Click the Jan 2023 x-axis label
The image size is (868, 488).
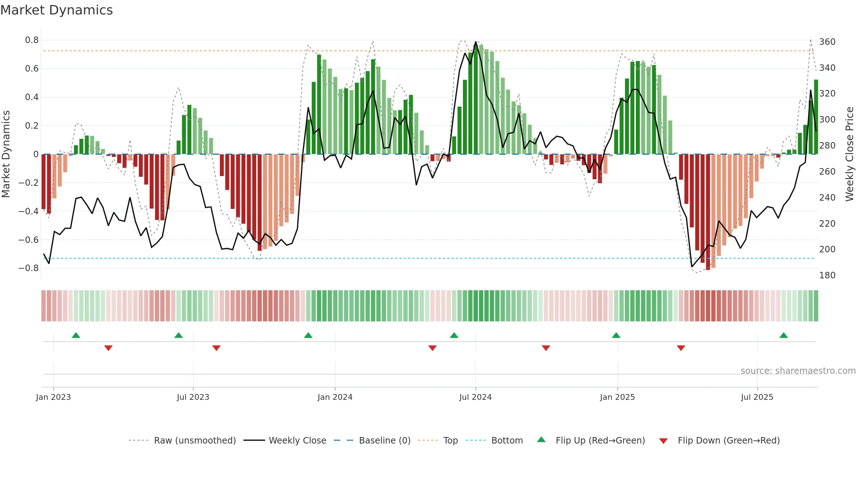click(54, 397)
